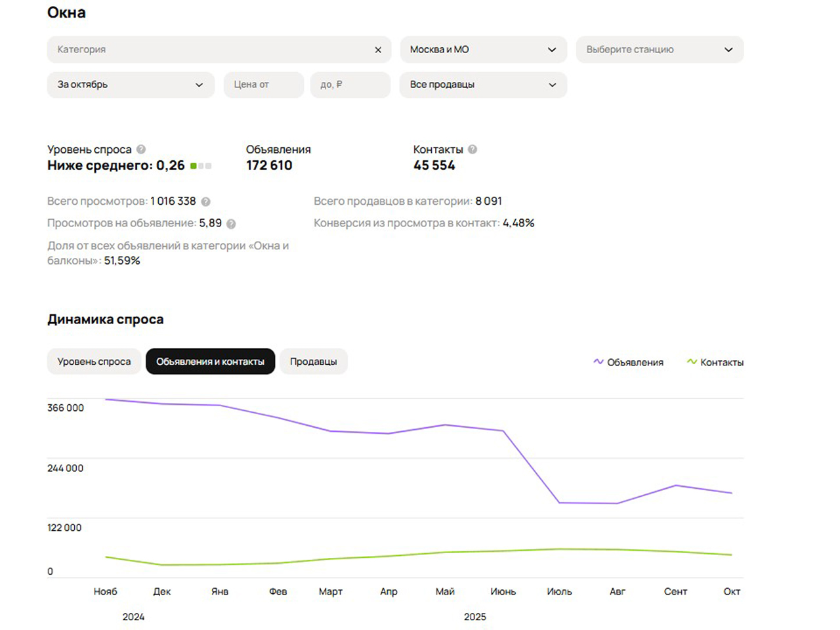Expand the Все продавцы dropdown
This screenshot has width=840, height=630.
click(483, 85)
